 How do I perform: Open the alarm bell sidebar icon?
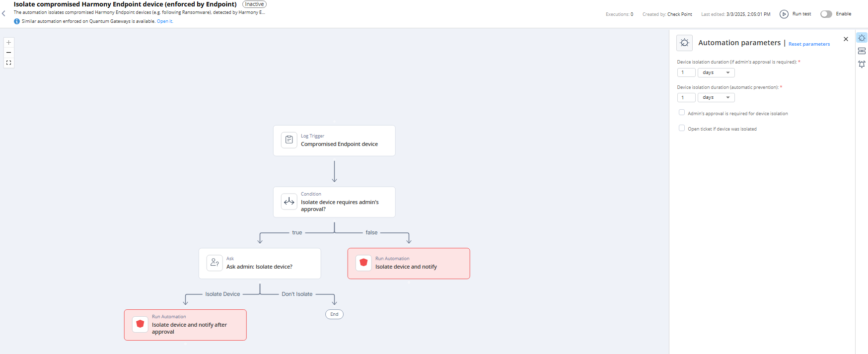(x=862, y=64)
